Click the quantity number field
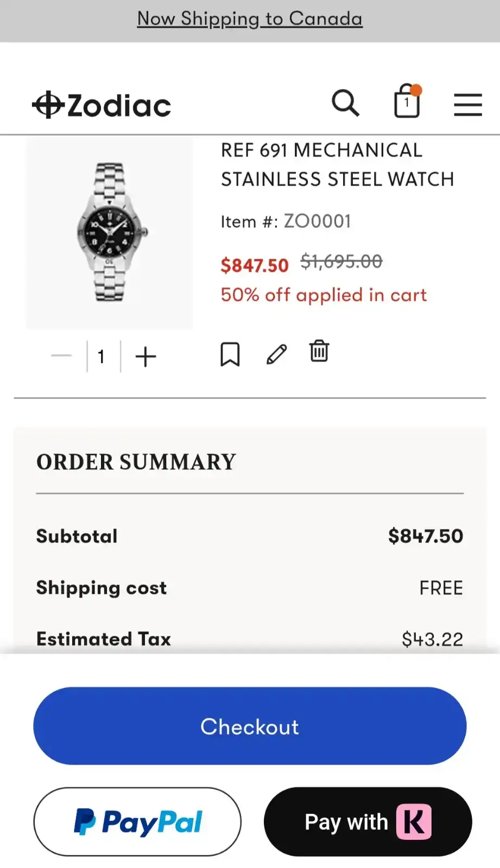Viewport: 500px width, 868px height. pos(102,356)
